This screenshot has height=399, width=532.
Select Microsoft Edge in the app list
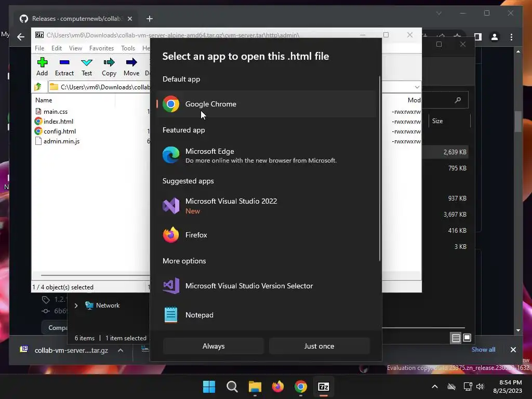267,155
